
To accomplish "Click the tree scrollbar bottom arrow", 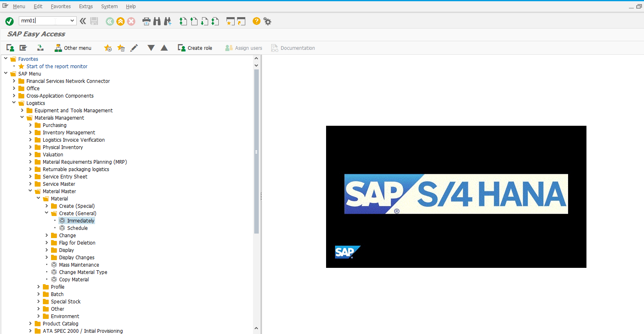I will 256,328.
